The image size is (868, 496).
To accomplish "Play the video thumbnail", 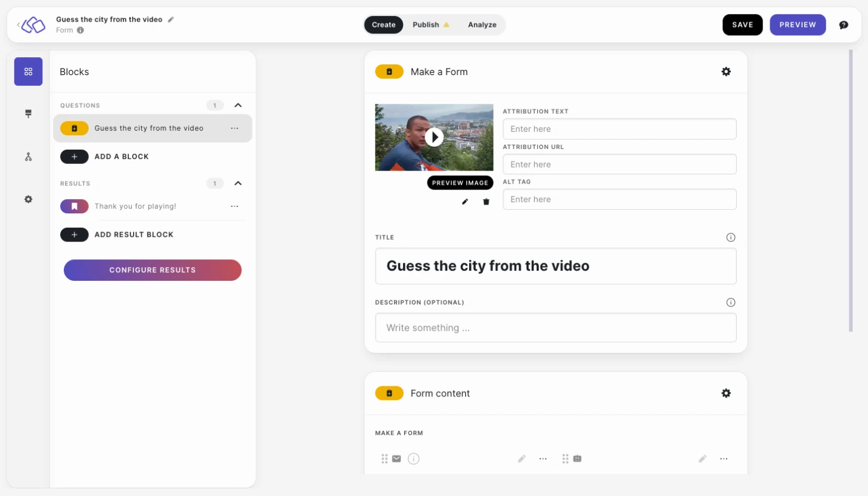I will point(434,137).
